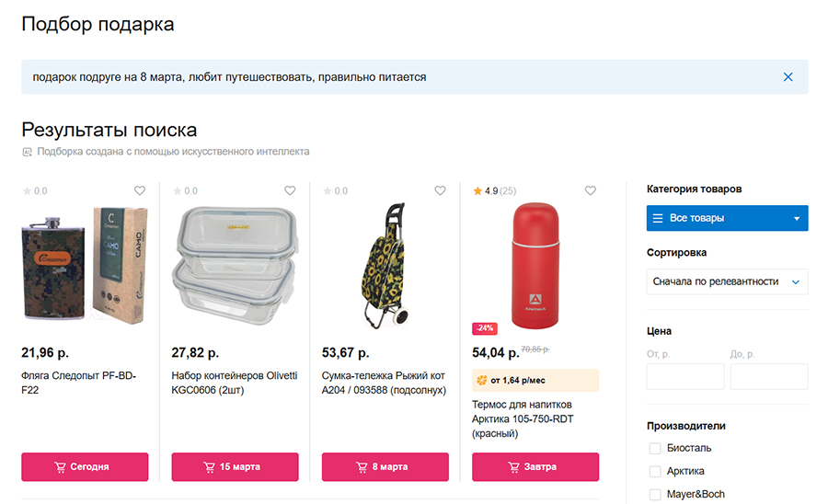Click the star rating of Арктика thermos
The height and width of the screenshot is (504, 828).
tap(477, 191)
